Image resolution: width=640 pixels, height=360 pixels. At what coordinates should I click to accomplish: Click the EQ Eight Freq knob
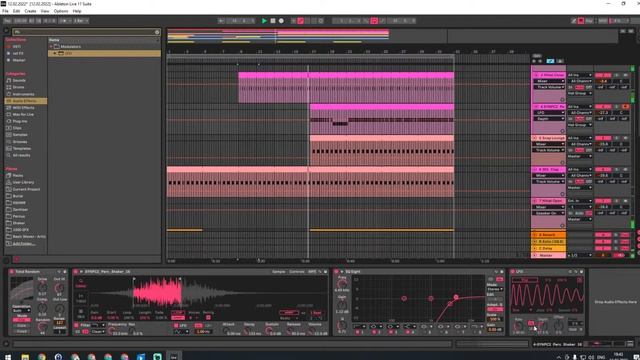342,284
